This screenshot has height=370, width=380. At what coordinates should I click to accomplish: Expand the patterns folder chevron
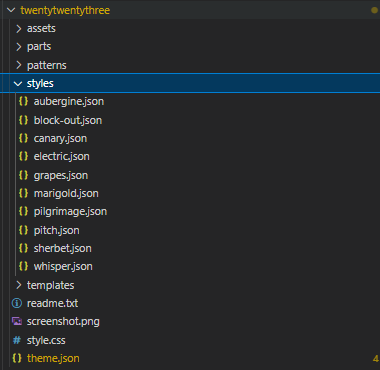(x=18, y=65)
